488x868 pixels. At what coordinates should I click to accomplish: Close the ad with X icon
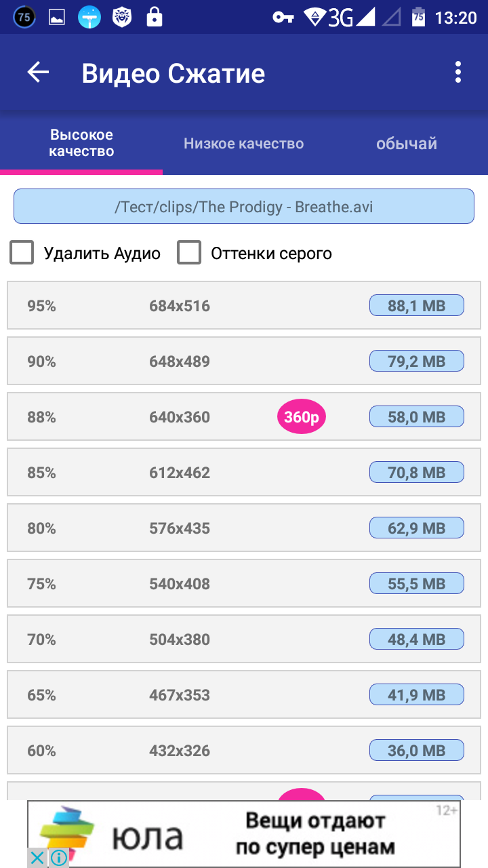[x=38, y=858]
